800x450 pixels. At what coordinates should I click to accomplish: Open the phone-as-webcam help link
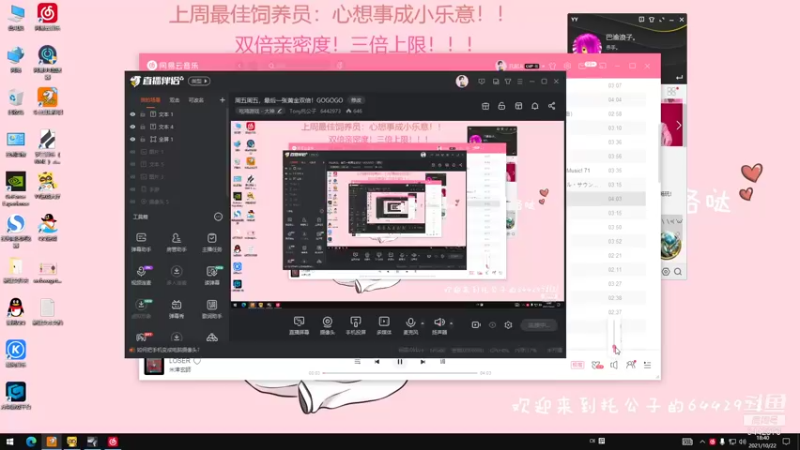point(167,350)
